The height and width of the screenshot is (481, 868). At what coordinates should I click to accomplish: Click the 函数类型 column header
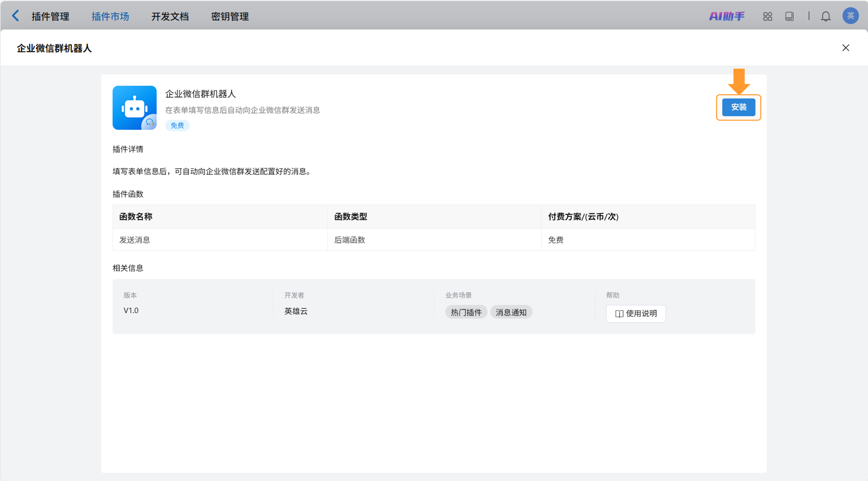click(x=350, y=217)
